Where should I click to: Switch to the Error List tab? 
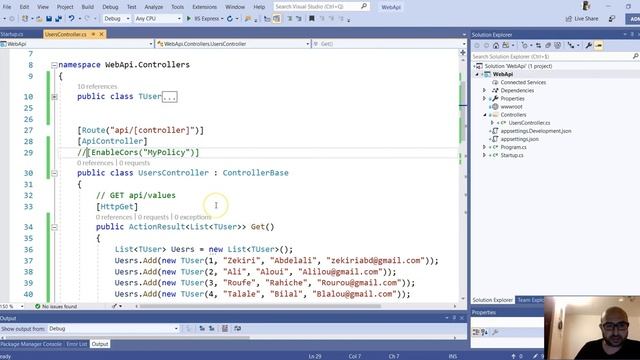pyautogui.click(x=77, y=344)
